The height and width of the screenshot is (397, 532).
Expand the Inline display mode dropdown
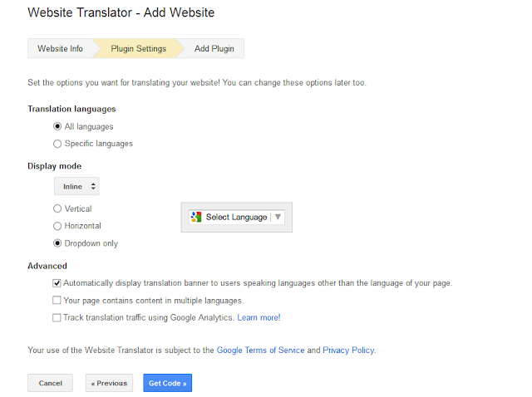tap(76, 187)
